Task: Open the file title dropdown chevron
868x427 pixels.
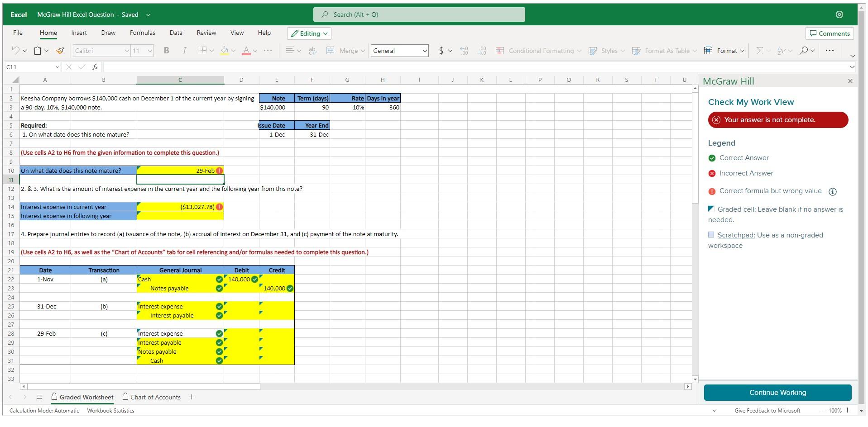Action: pos(148,14)
